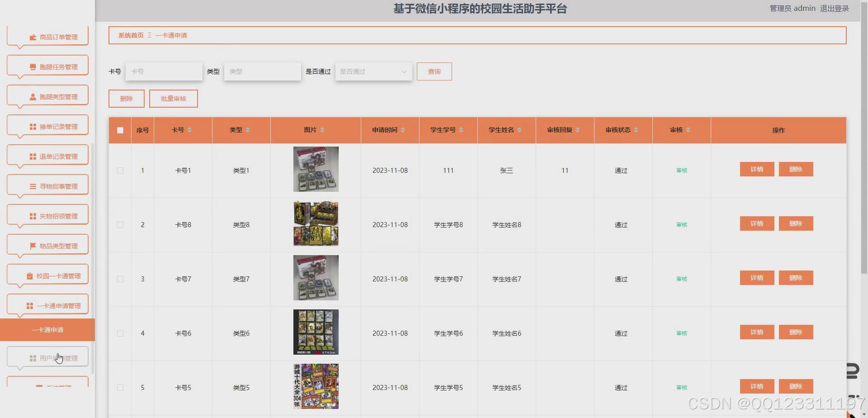This screenshot has height=418, width=868.
Task: Delete row 卡号8 with 删除 button
Action: (796, 223)
